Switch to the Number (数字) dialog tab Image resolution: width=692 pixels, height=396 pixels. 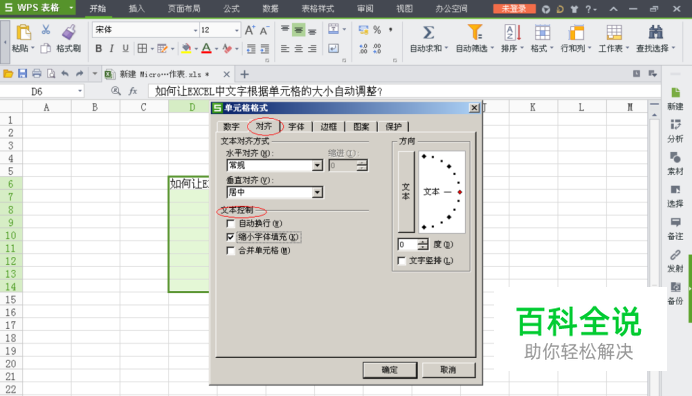231,127
